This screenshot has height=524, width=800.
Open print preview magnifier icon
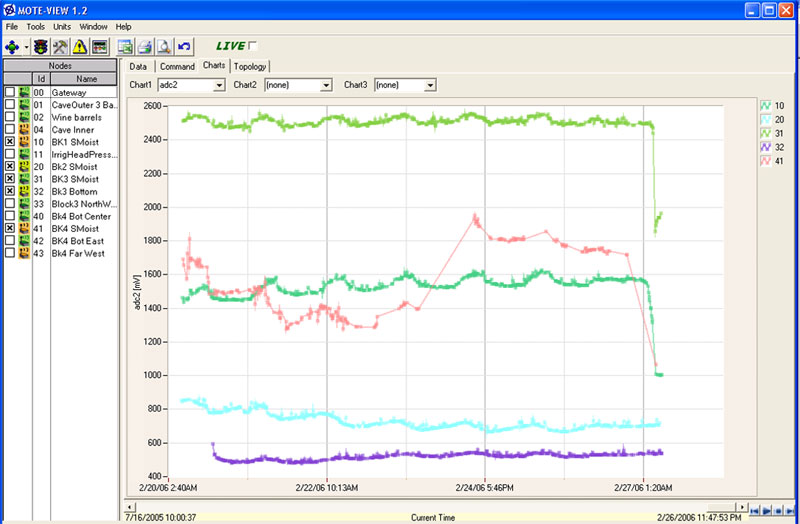tap(164, 46)
